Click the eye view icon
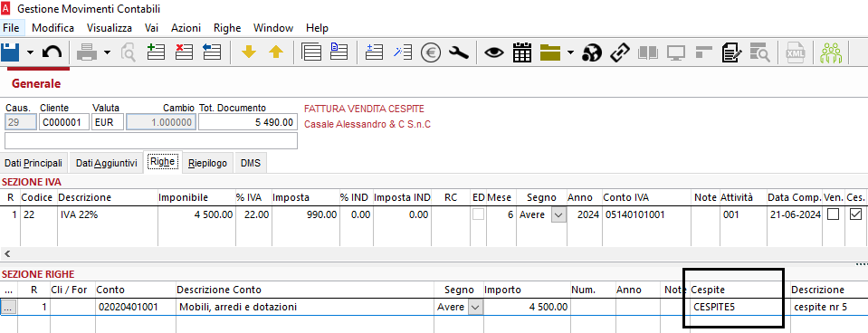The height and width of the screenshot is (333, 868). (x=494, y=52)
